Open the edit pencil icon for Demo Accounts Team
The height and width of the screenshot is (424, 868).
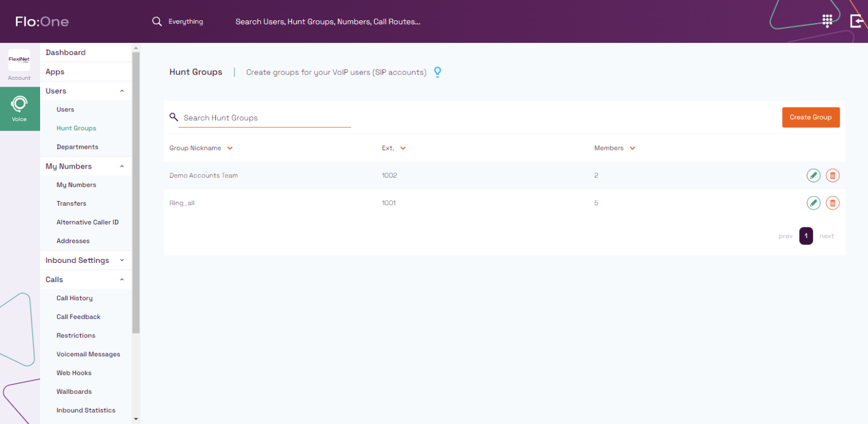[x=813, y=175]
